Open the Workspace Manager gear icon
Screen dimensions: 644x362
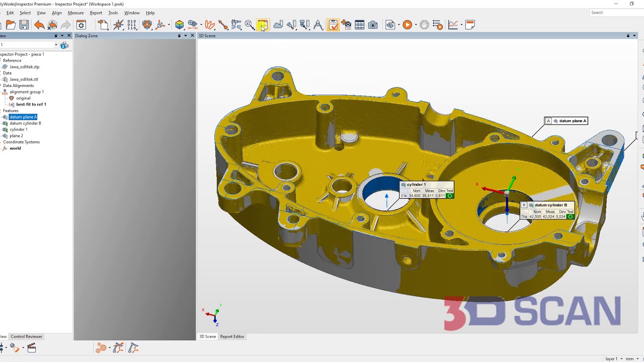81,25
